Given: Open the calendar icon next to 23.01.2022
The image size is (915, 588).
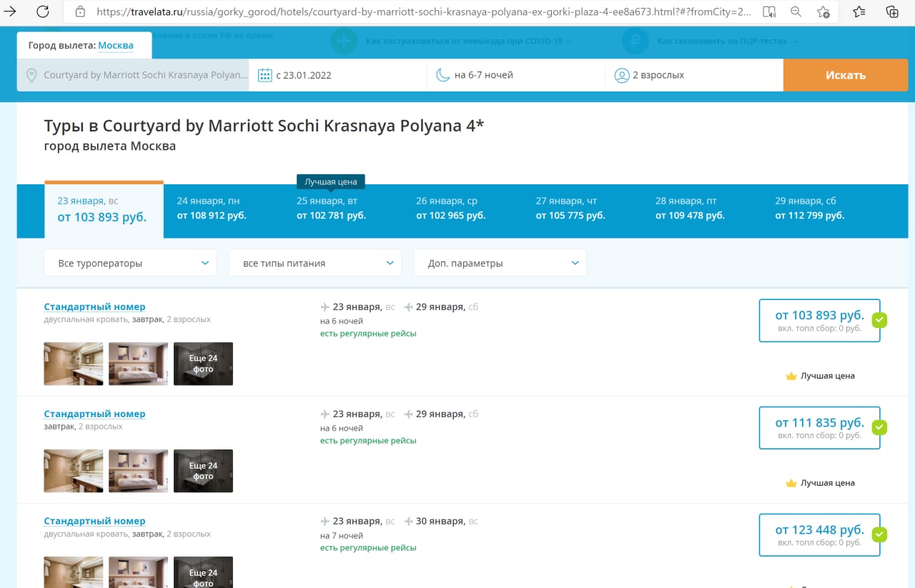Looking at the screenshot, I should point(264,75).
